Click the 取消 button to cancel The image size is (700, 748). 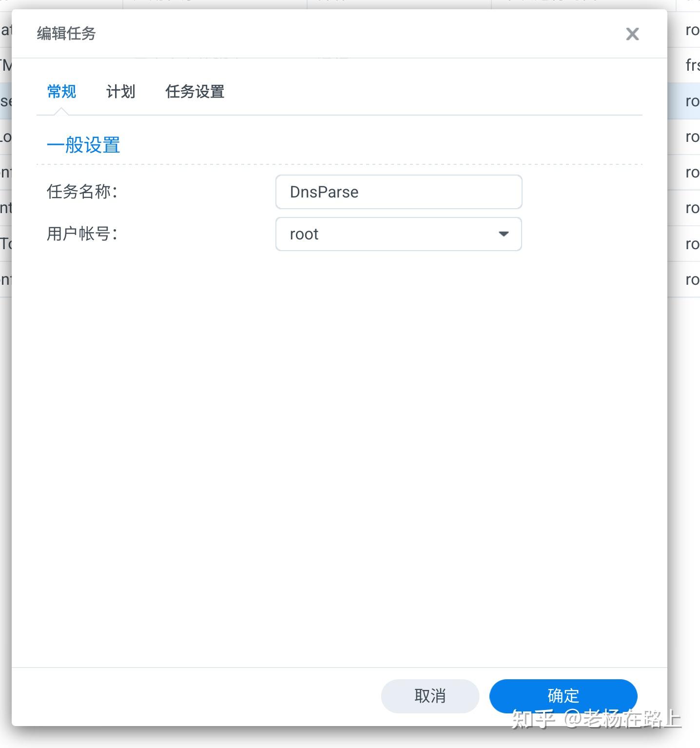[x=429, y=696]
